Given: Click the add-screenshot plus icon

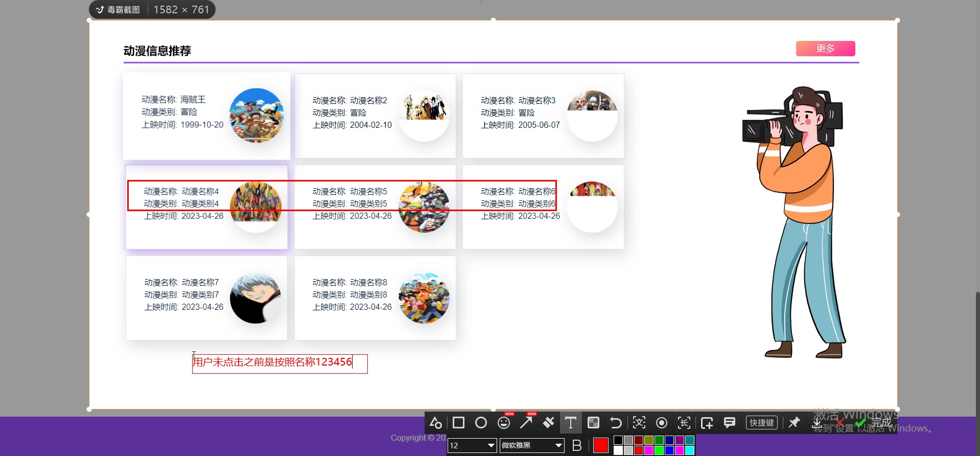Looking at the screenshot, I should [707, 423].
